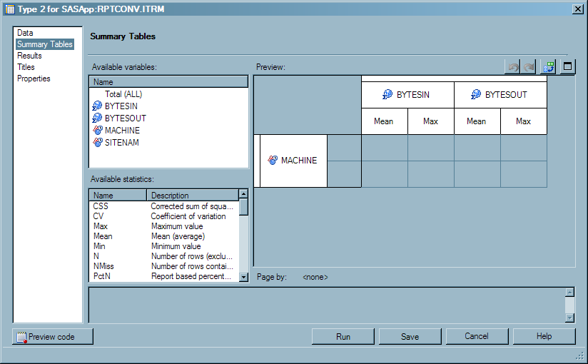The image size is (588, 364).
Task: Click the Mean cell under BYTESOUT in preview
Action: [477, 121]
